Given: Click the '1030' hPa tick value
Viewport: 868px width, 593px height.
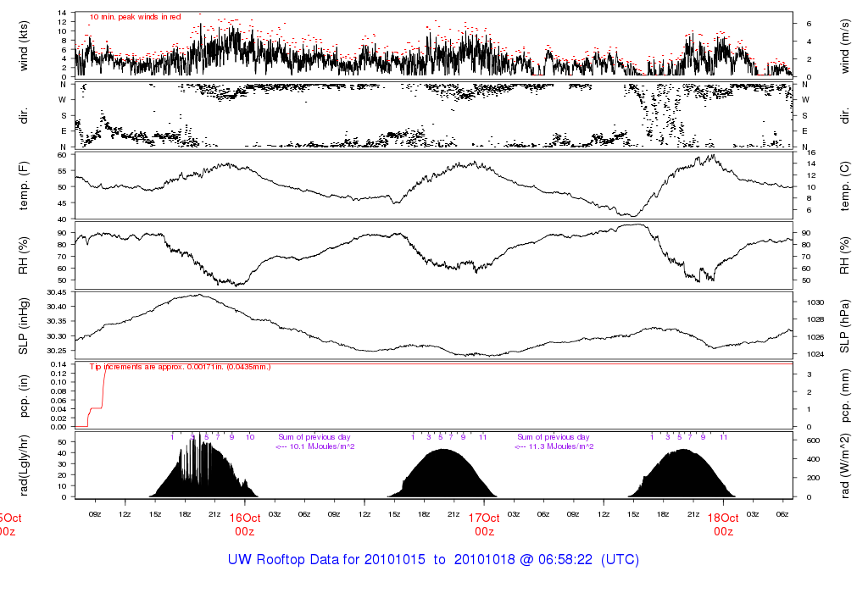Looking at the screenshot, I should coord(816,302).
